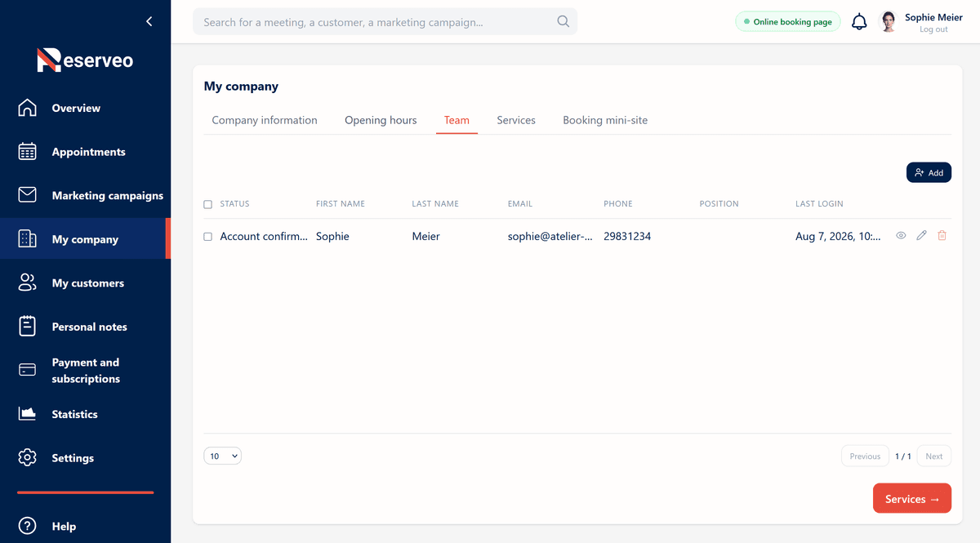Click the Online booking page badge
This screenshot has width=980, height=543.
pos(788,22)
